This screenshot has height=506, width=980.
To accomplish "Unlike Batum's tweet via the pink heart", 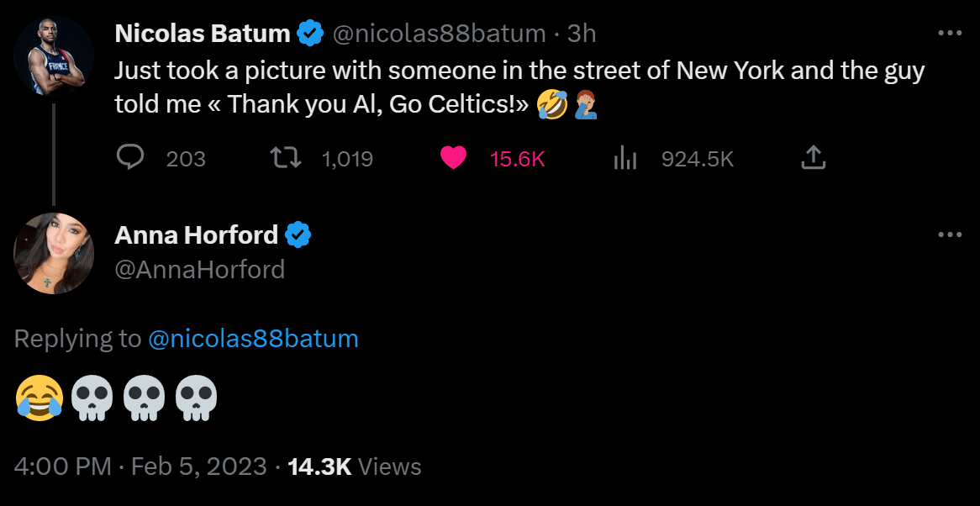I will click(453, 158).
